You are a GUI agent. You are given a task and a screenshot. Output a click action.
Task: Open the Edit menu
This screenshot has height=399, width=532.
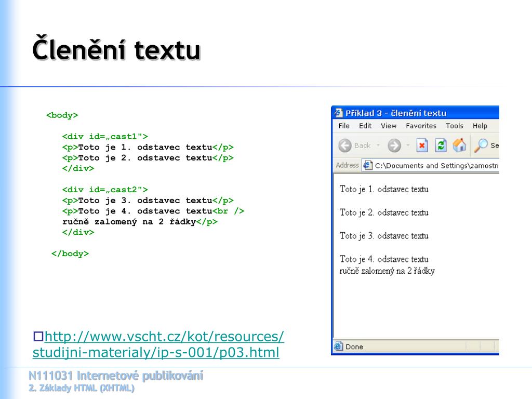365,126
